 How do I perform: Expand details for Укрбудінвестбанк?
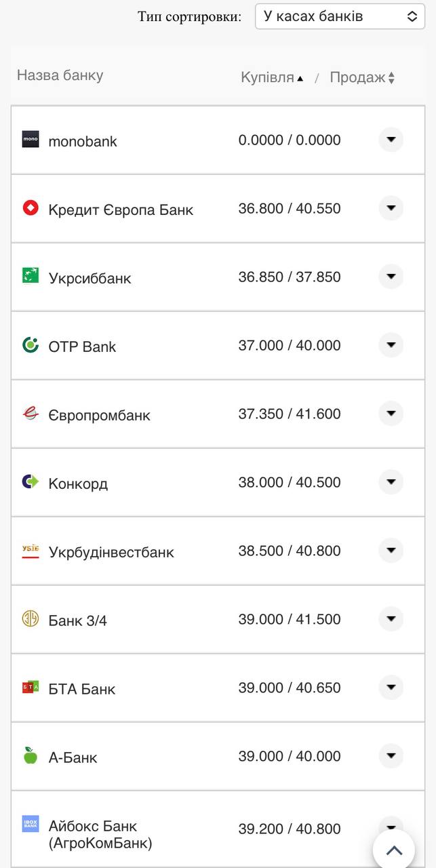[x=391, y=551]
